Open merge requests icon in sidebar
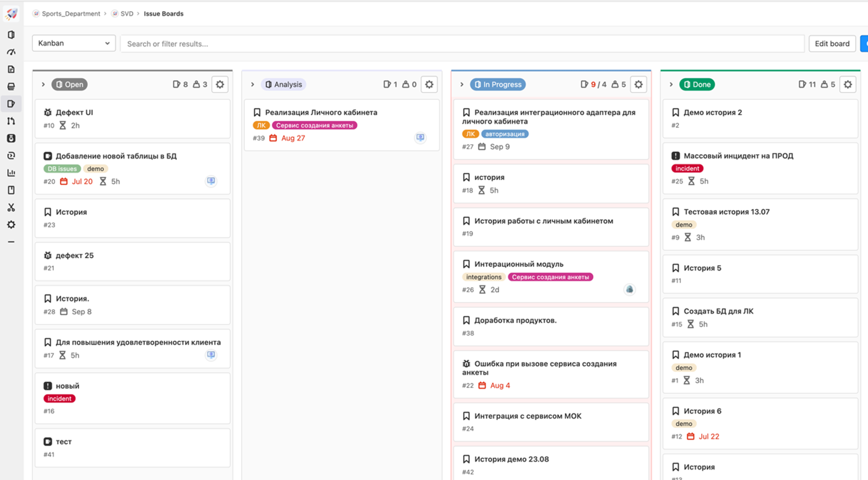Image resolution: width=868 pixels, height=480 pixels. [11, 121]
